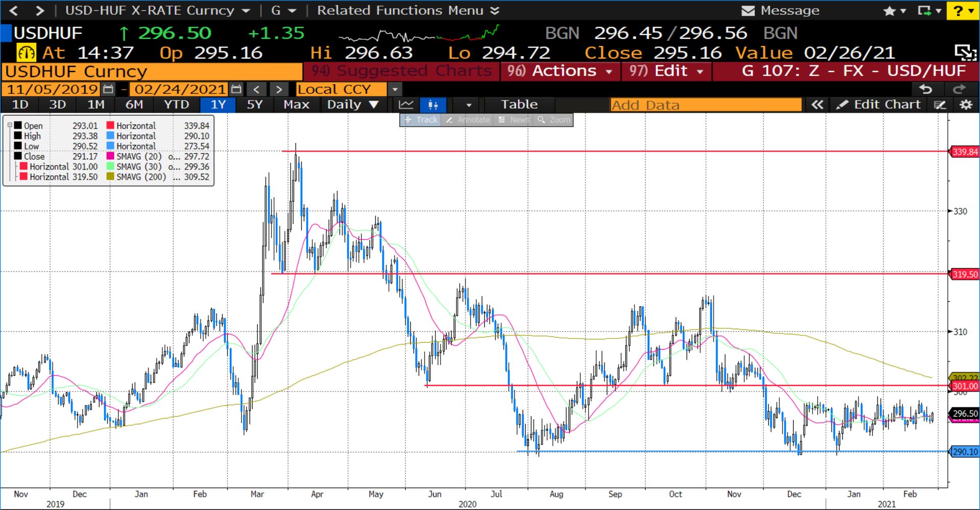Click the pop-out window icon beside Value
The width and height of the screenshot is (980, 510).
click(965, 53)
